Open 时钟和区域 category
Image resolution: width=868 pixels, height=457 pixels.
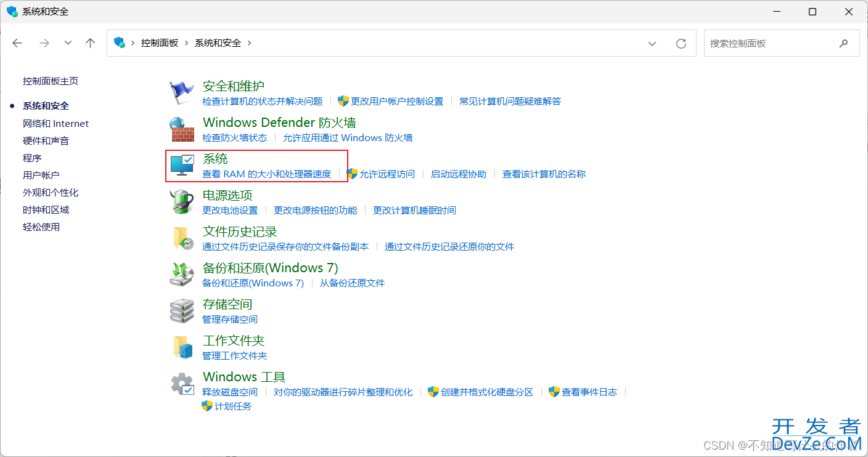coord(46,209)
